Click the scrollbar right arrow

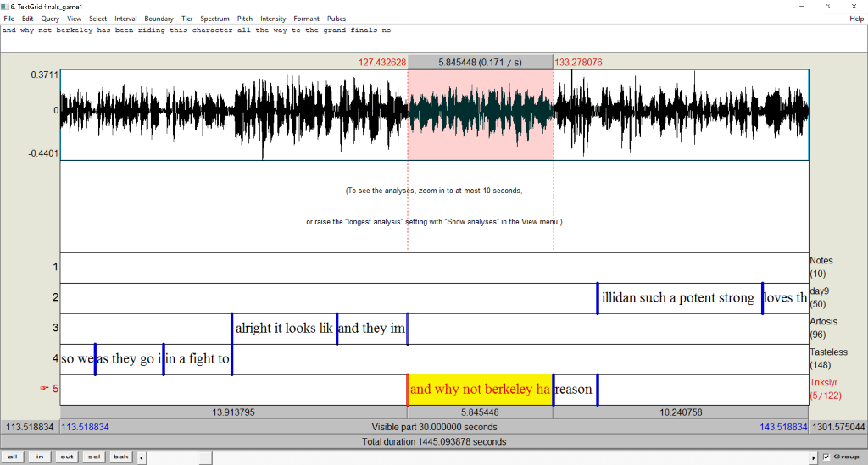coord(813,458)
